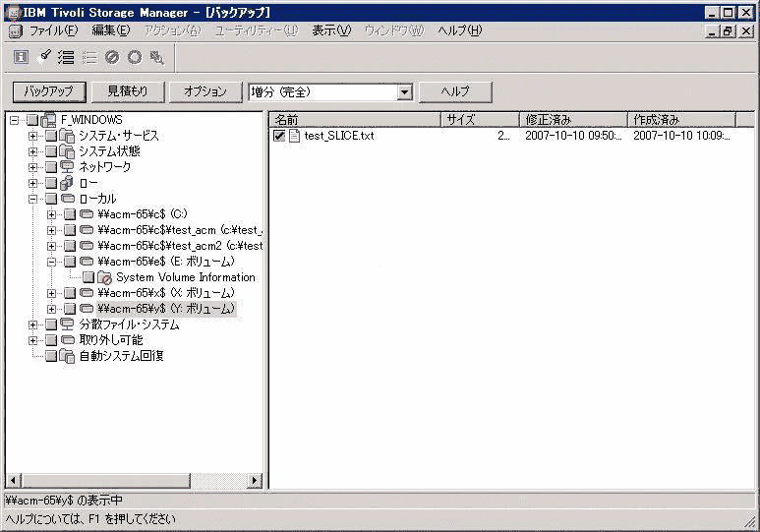The image size is (760, 532).
Task: Collapse the ローカル node
Action: tap(33, 199)
